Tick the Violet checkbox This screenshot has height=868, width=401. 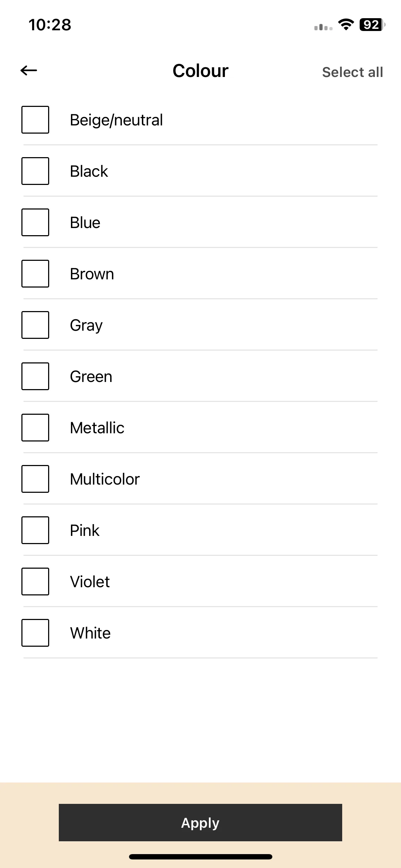[x=35, y=582]
